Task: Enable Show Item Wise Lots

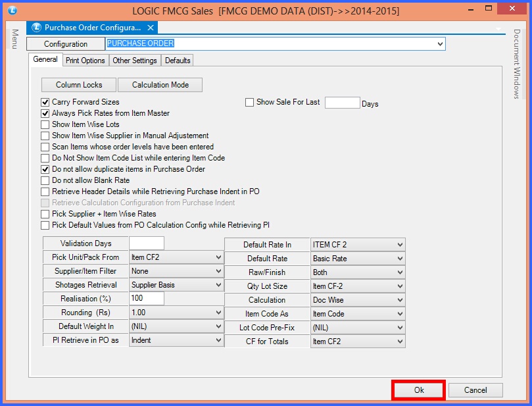Action: [45, 124]
